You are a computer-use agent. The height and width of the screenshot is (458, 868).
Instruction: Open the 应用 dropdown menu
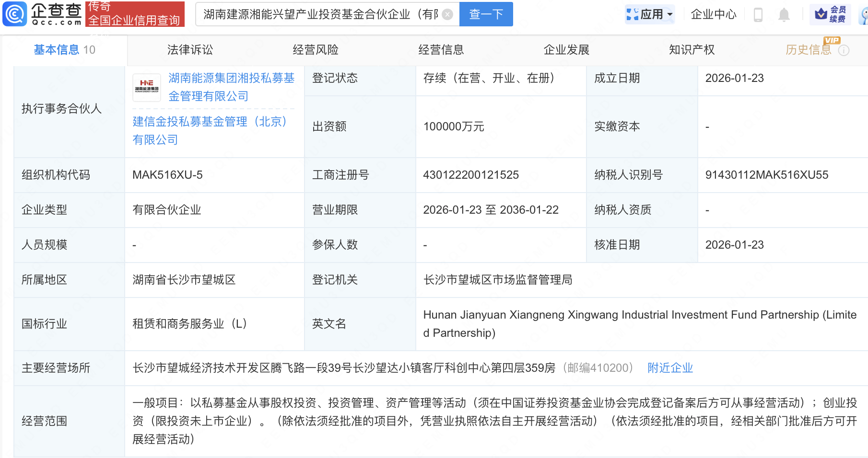click(650, 14)
